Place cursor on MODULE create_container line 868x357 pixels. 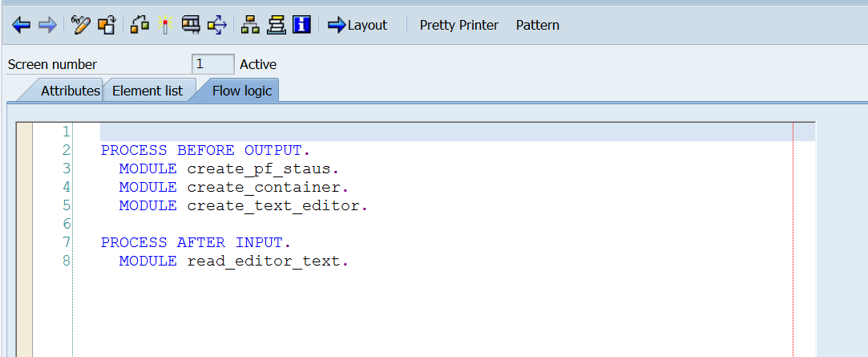click(234, 187)
